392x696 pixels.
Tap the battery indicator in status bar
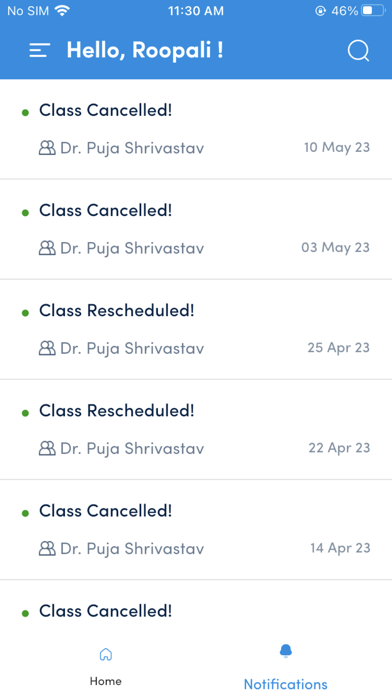[373, 11]
